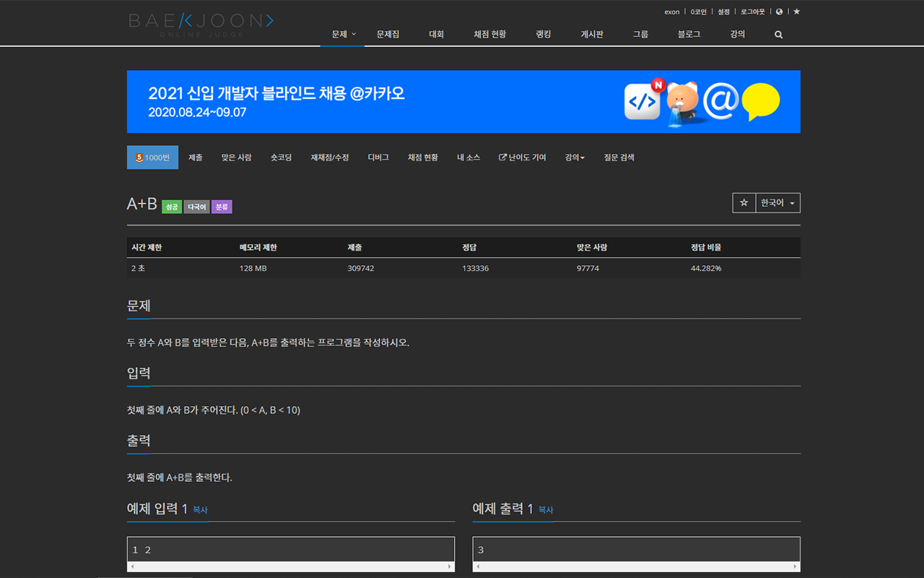Go to 문제집 in the navigation

pyautogui.click(x=388, y=34)
